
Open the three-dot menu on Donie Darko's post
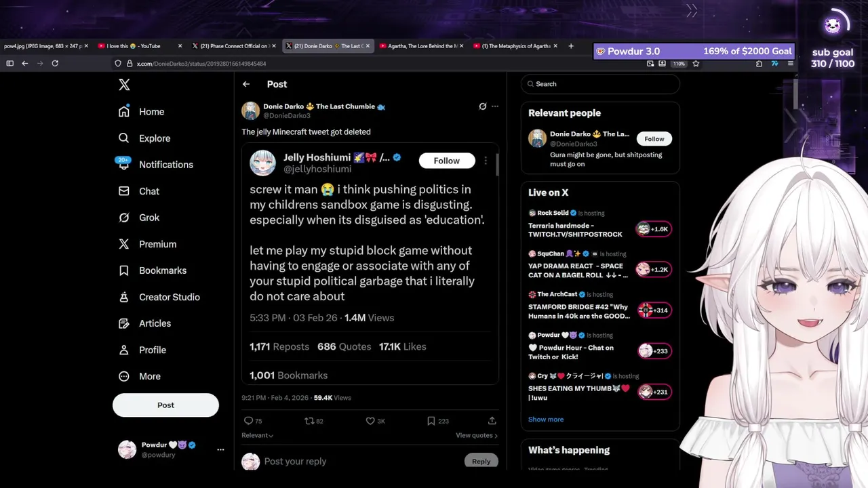point(495,106)
